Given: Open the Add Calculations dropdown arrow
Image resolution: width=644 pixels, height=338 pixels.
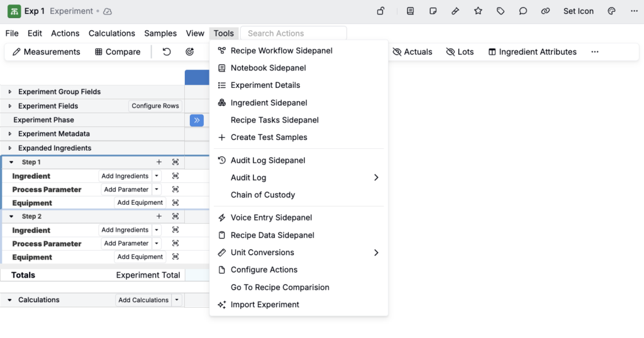Looking at the screenshot, I should [177, 300].
